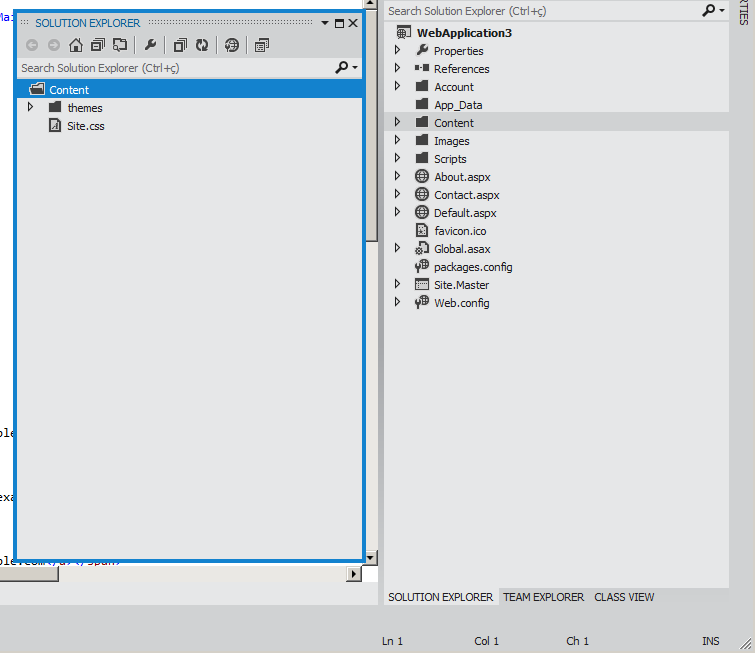The image size is (755, 653).
Task: Open Properties via the wrench toolbar icon
Action: point(150,45)
